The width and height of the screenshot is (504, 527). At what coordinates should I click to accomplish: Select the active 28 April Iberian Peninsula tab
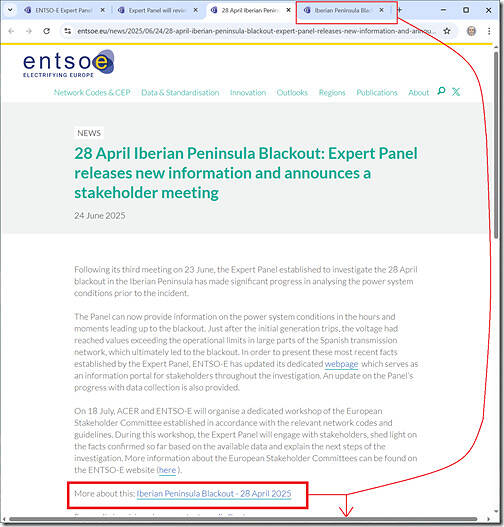click(x=250, y=10)
